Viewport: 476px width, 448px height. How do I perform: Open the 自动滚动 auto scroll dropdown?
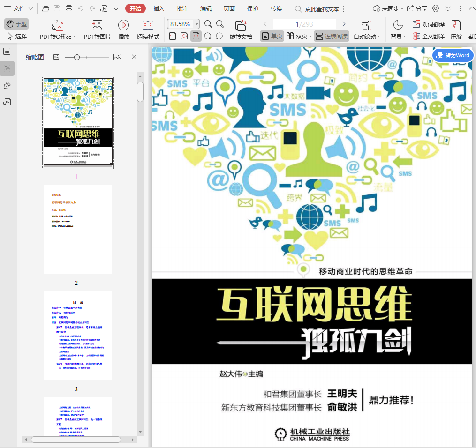click(367, 30)
